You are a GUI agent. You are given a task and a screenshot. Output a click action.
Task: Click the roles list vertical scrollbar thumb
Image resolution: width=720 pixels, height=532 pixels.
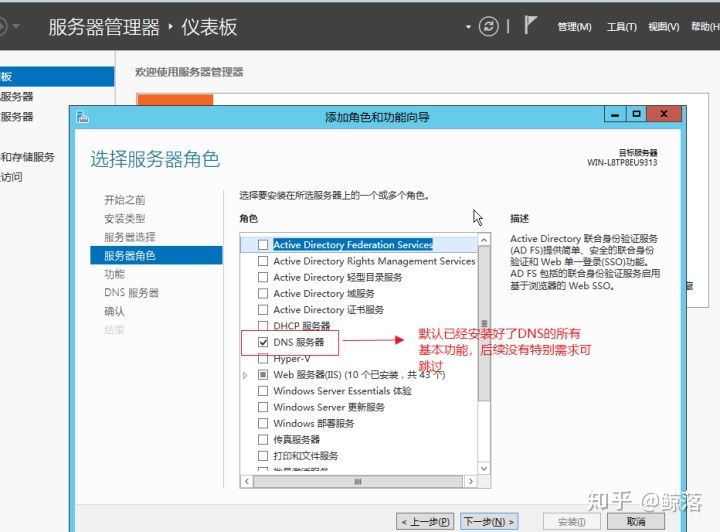point(484,324)
